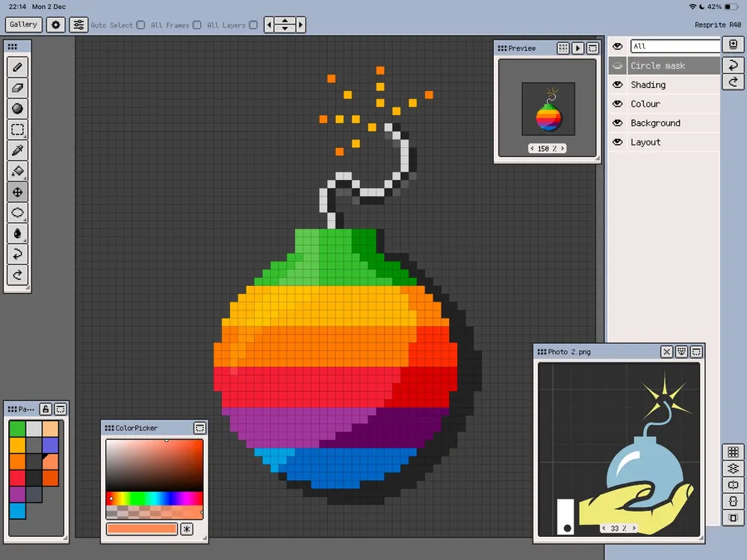Open settings with the gear icon
The image size is (747, 560).
[56, 25]
